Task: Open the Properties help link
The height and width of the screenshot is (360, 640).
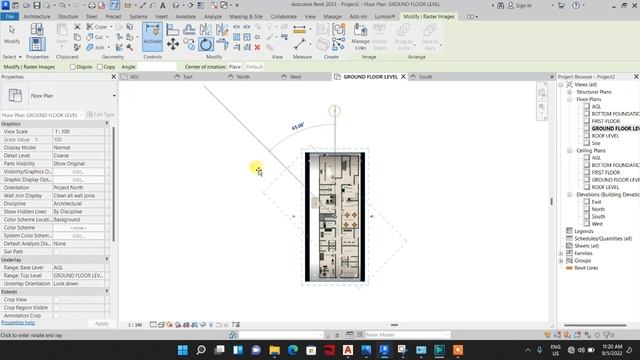Action: tap(18, 323)
